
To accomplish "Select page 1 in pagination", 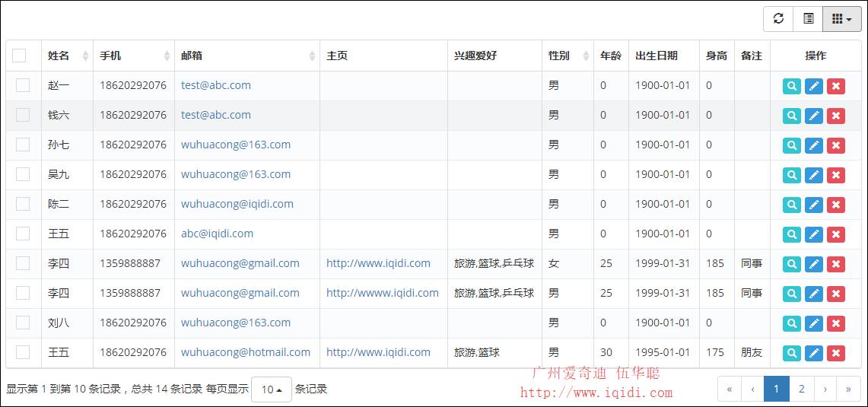I will (x=776, y=389).
